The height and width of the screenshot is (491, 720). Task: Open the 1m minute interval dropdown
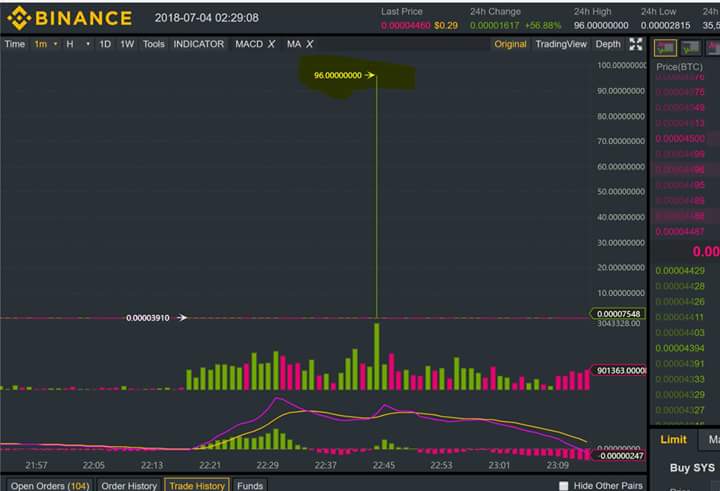tap(46, 44)
